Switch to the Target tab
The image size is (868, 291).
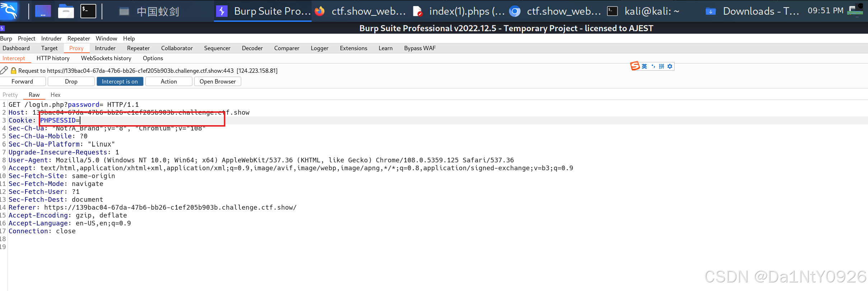click(x=49, y=48)
